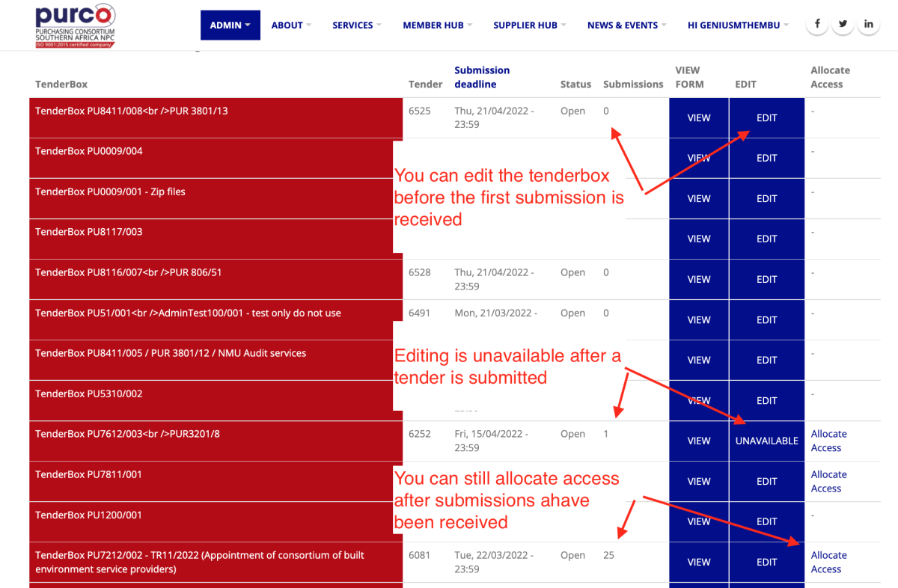The image size is (898, 588).
Task: Click VIEW for TenderBox PU8116/007
Action: [699, 280]
